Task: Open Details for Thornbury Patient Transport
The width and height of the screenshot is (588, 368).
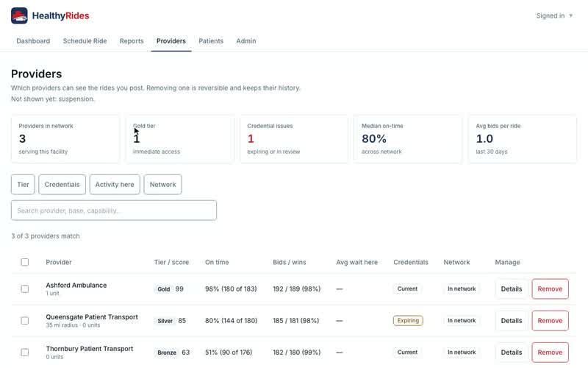Action: [x=512, y=353]
